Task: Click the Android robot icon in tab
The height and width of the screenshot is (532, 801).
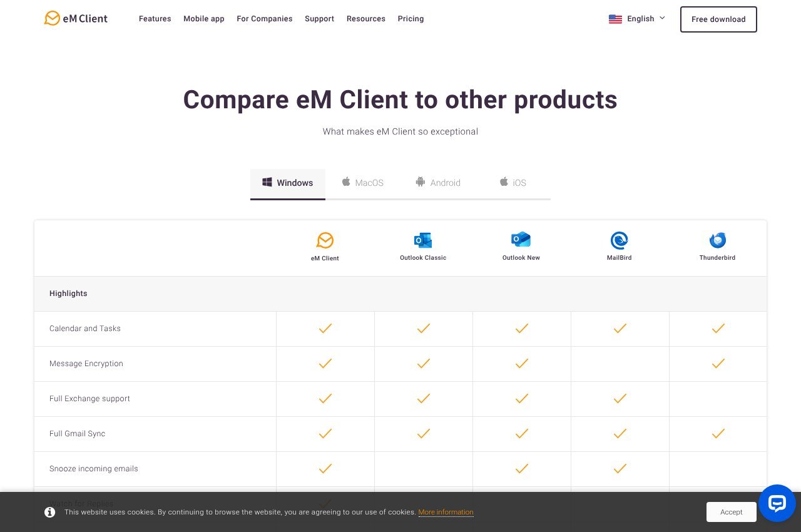Action: point(420,182)
